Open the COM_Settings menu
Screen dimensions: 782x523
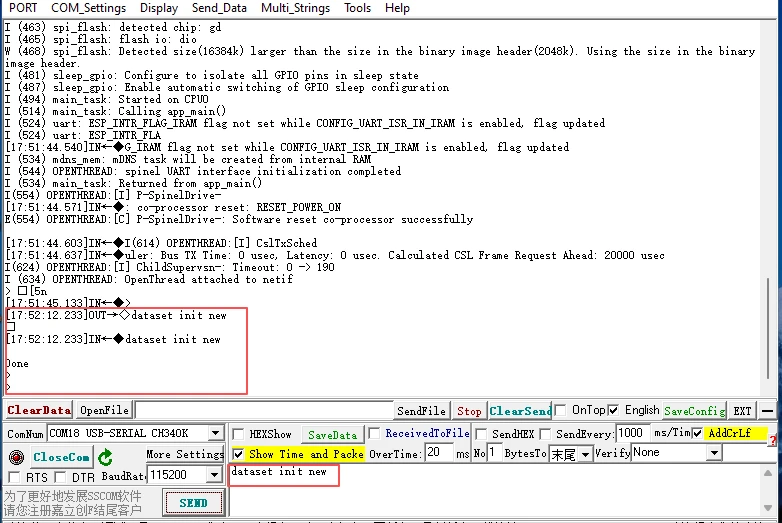click(89, 8)
